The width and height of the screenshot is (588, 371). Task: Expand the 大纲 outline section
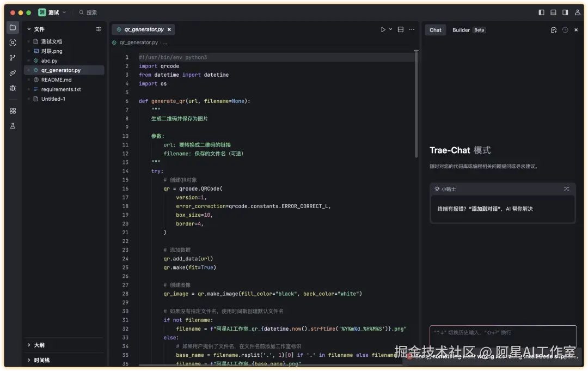click(35, 345)
